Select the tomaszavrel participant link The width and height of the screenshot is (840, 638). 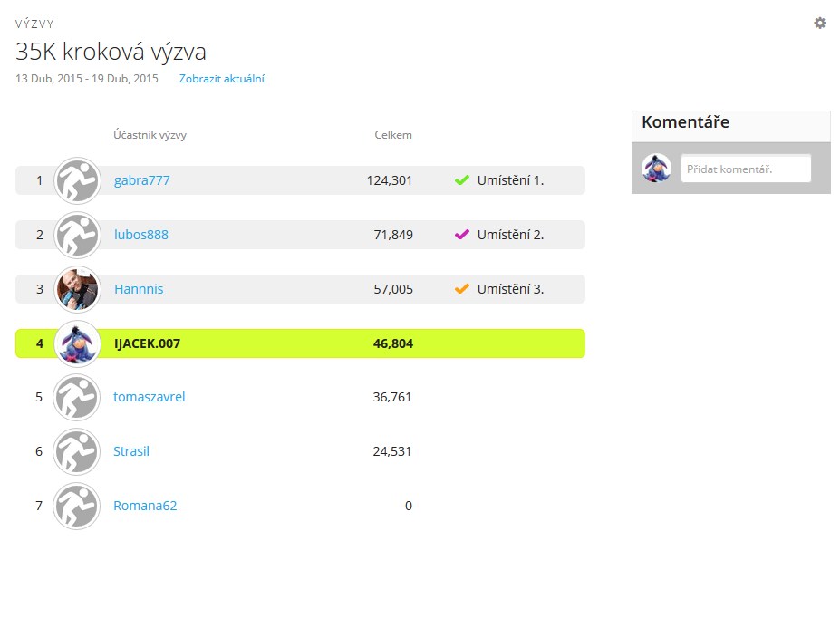149,397
